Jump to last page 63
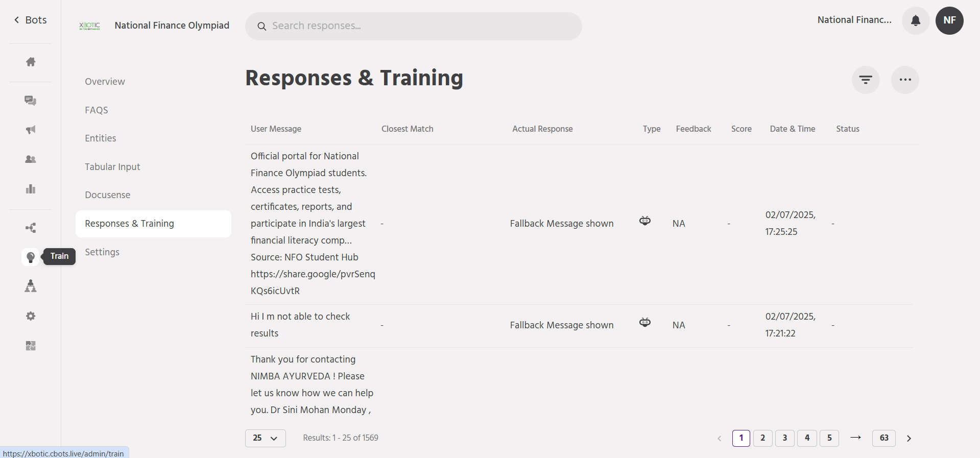Image resolution: width=980 pixels, height=458 pixels. pos(884,438)
